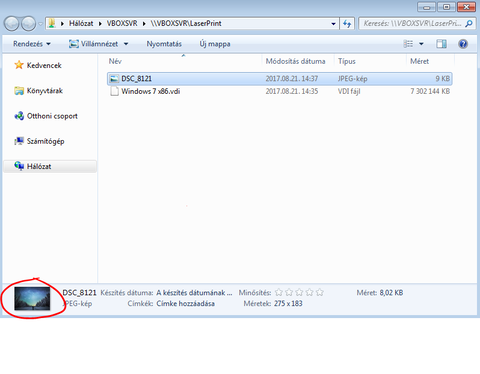This screenshot has width=480, height=374.
Task: Open the Villámnézet dropdown arrow
Action: (x=126, y=44)
